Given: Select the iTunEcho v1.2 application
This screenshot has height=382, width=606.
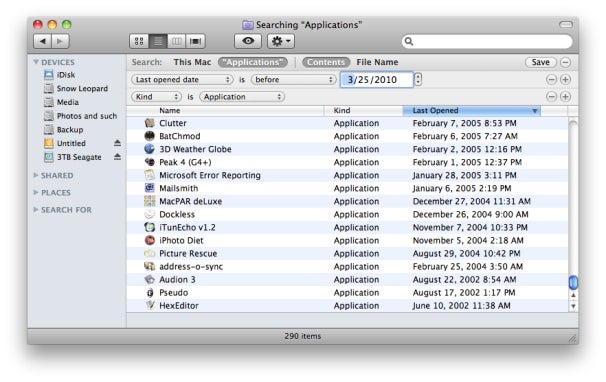Looking at the screenshot, I should (347, 227).
